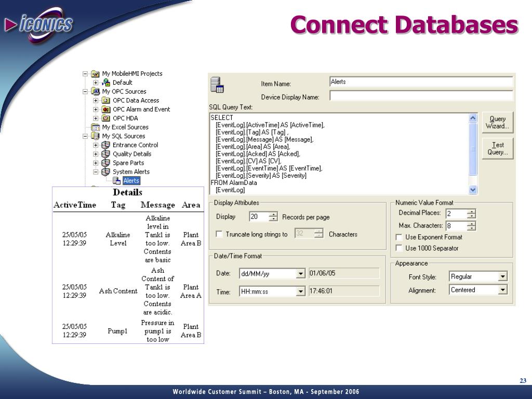
Task: Click the OPC Data Access icon
Action: (x=106, y=100)
